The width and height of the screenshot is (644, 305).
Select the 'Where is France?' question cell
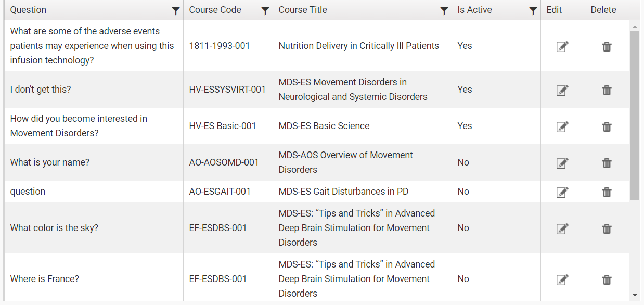tap(45, 279)
